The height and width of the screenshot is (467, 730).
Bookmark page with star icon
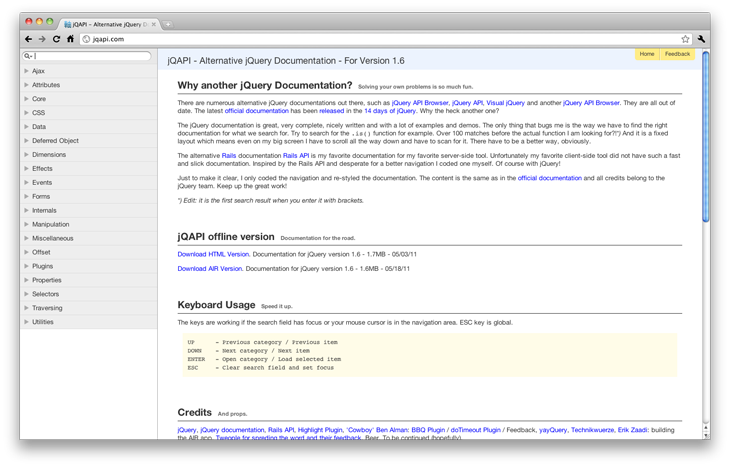pos(685,39)
